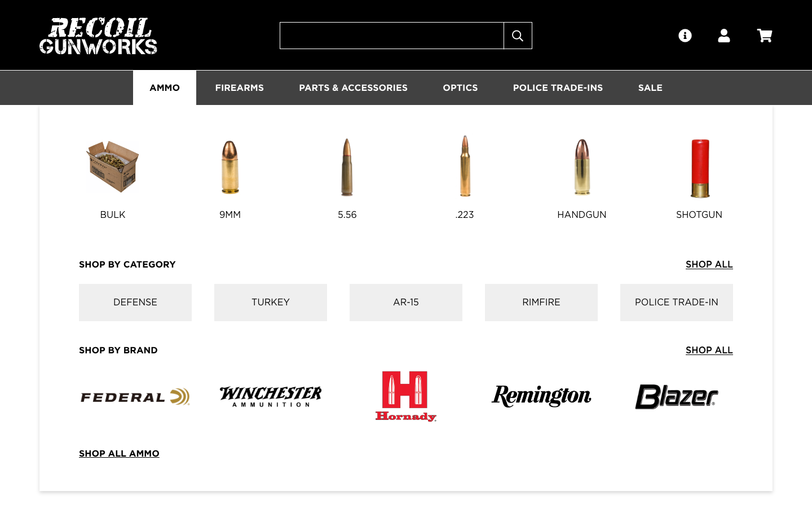Image resolution: width=812 pixels, height=508 pixels.
Task: Click inside the search text field
Action: pyautogui.click(x=392, y=36)
